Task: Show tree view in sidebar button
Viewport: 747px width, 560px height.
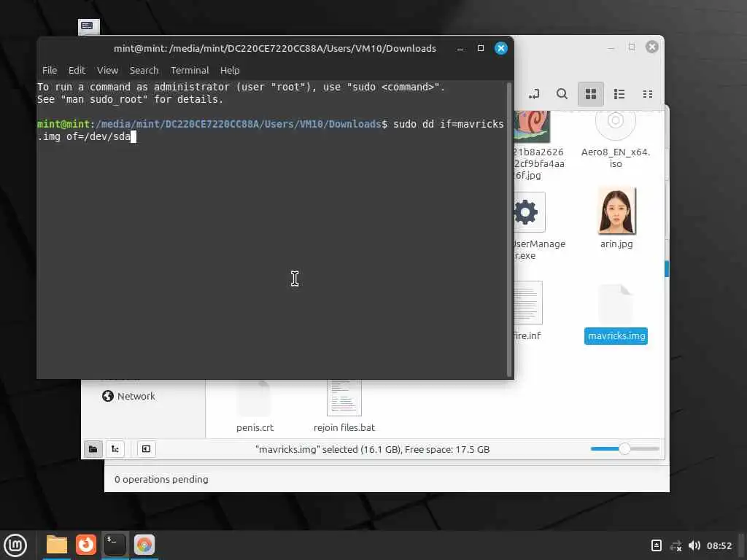Action: pyautogui.click(x=115, y=449)
